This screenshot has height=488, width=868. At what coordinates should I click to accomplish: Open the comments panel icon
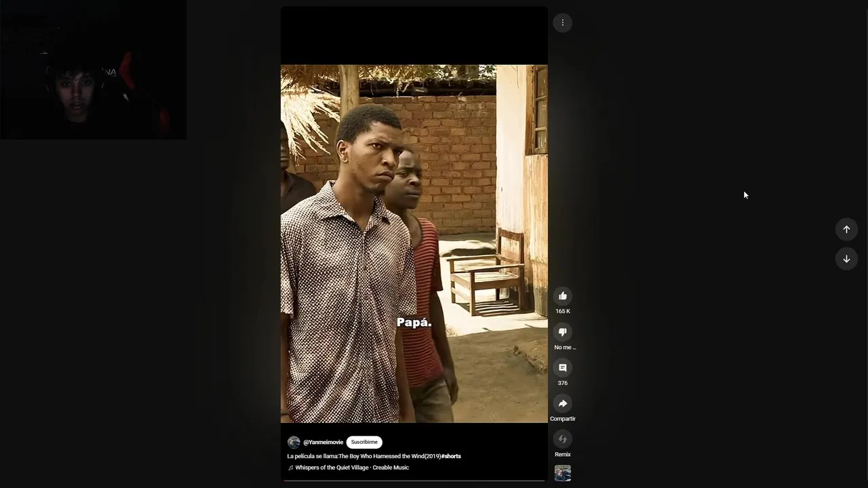(x=562, y=367)
